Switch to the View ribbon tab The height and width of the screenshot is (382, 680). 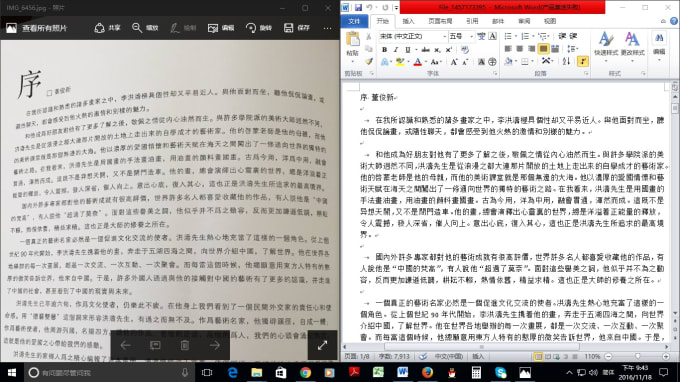tap(550, 21)
